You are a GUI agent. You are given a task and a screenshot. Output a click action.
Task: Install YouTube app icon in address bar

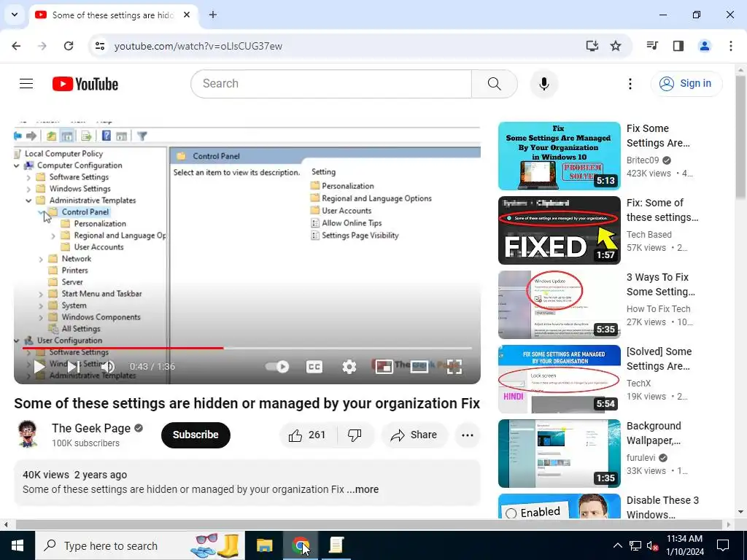click(x=592, y=46)
